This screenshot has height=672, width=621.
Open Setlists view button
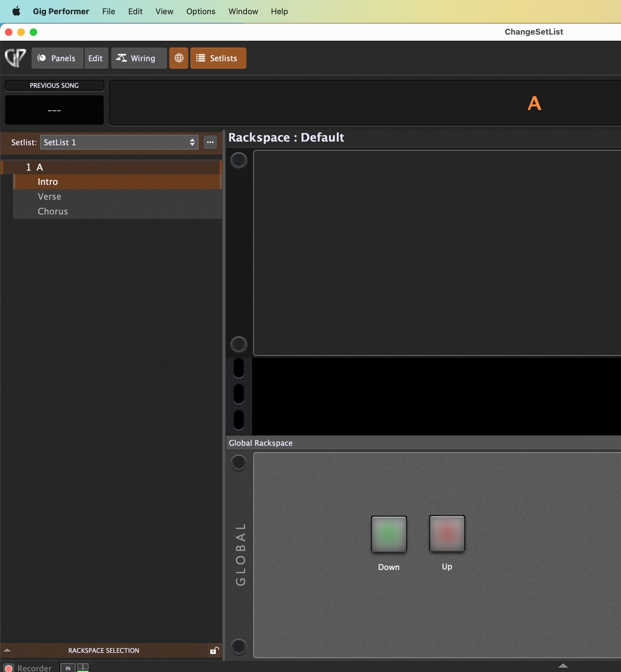(x=218, y=58)
